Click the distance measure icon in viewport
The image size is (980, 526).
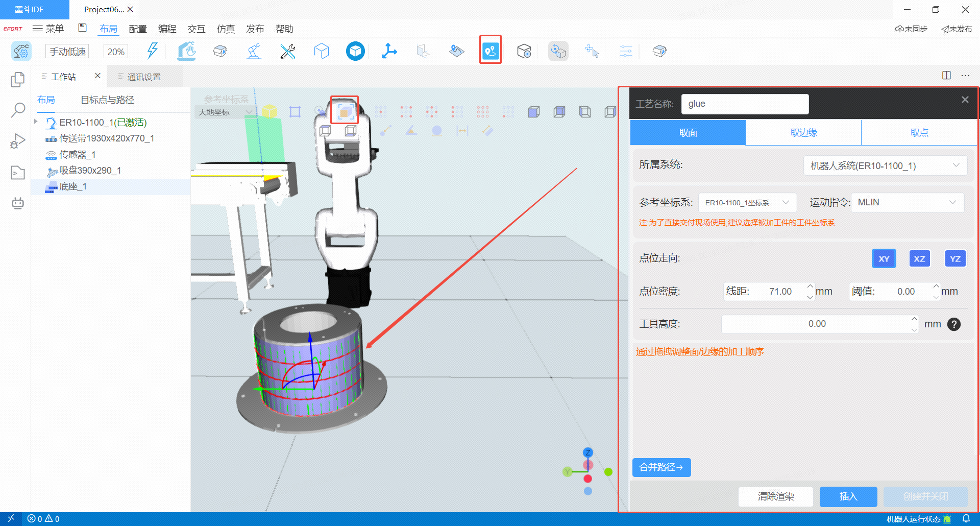coord(462,131)
